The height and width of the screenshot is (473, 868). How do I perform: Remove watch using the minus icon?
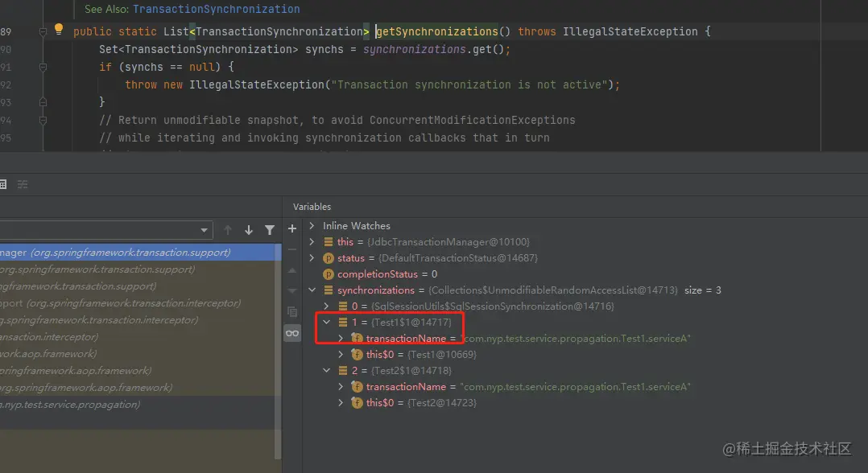point(292,249)
